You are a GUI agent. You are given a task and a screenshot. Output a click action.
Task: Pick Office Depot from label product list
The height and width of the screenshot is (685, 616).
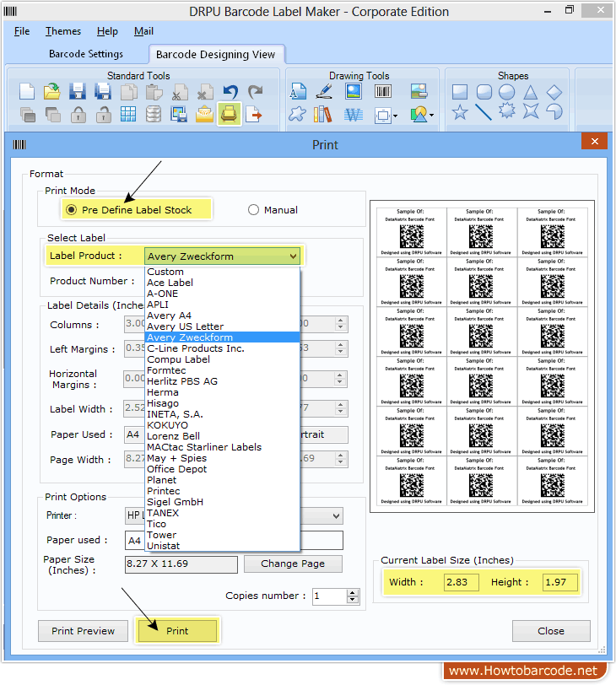tap(222, 469)
